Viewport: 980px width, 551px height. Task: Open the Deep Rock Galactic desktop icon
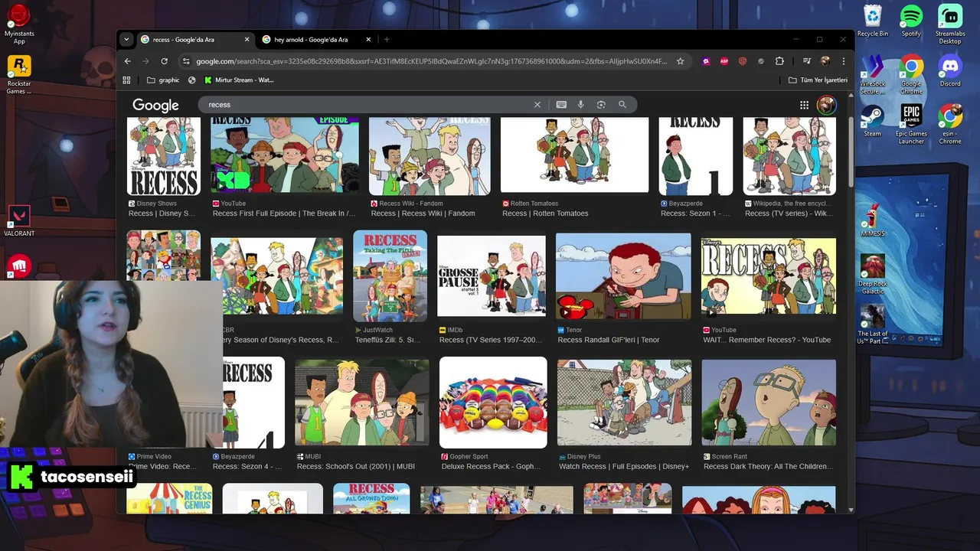(872, 274)
